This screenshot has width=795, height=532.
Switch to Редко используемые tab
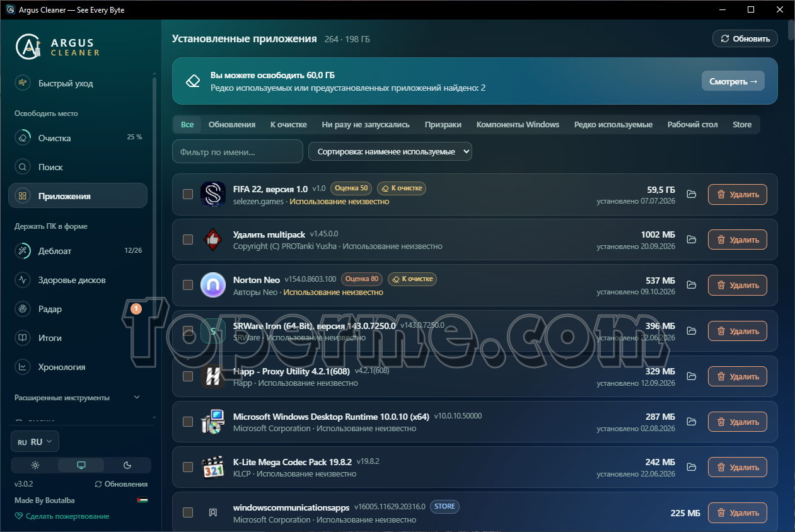pyautogui.click(x=613, y=124)
